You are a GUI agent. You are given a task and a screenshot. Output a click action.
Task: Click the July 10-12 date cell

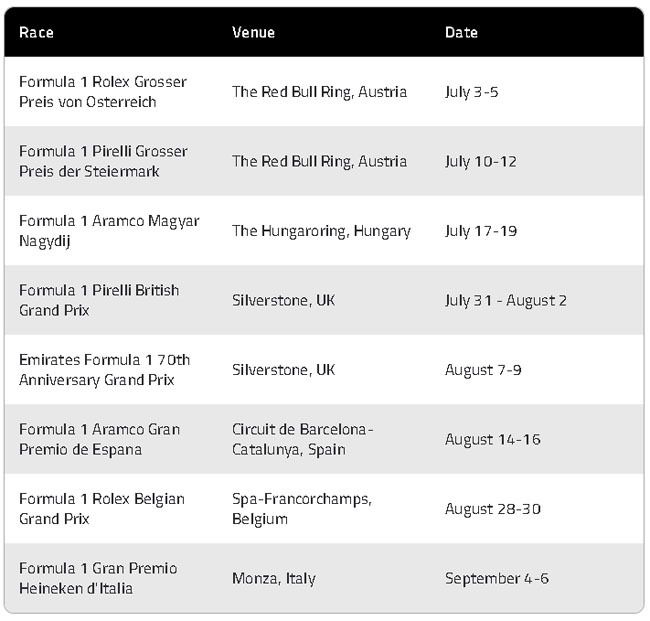click(481, 161)
